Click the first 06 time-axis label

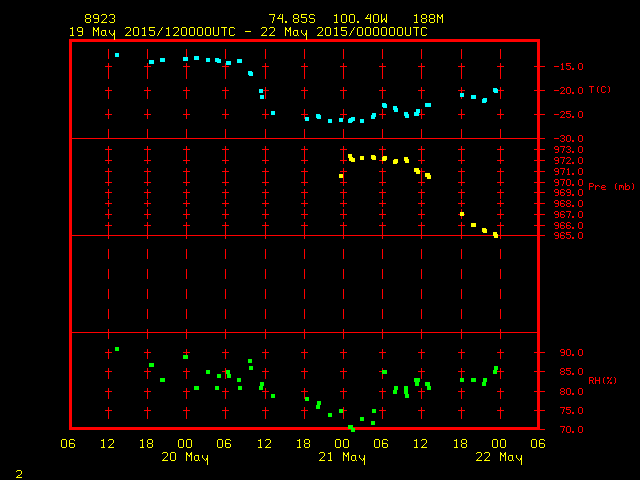(x=68, y=444)
